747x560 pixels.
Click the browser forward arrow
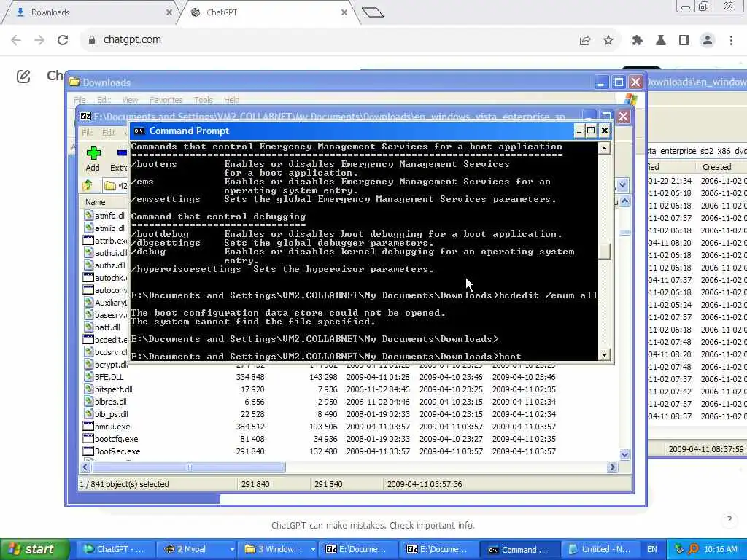point(39,40)
